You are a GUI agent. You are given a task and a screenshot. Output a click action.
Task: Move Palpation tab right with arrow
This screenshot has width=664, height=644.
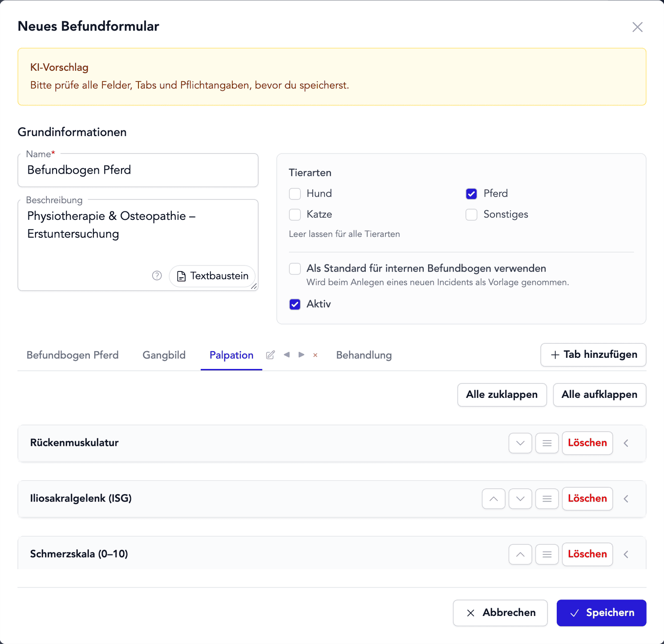pos(301,355)
